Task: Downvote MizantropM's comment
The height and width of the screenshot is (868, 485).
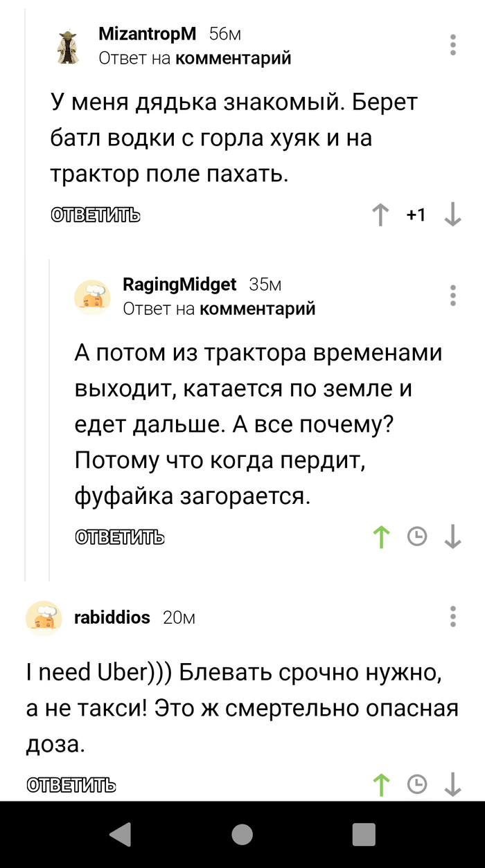Action: click(453, 215)
